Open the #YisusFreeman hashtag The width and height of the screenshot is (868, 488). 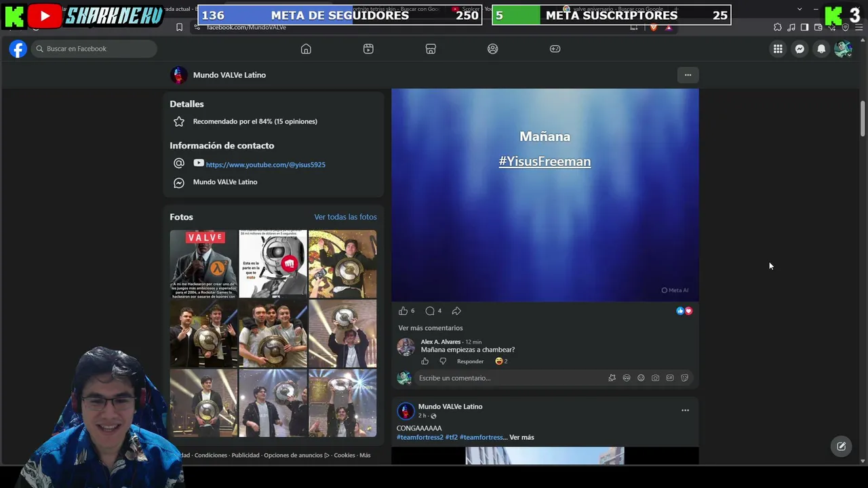tap(545, 161)
